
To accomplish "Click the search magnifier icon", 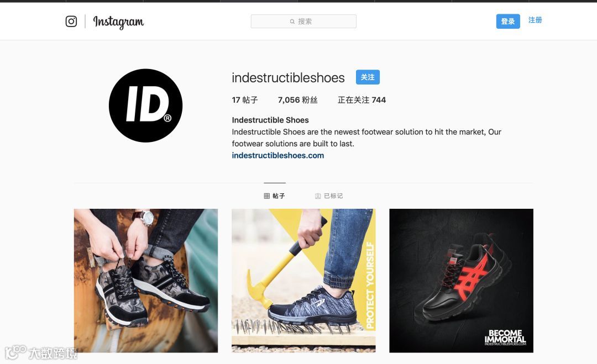I will click(292, 22).
